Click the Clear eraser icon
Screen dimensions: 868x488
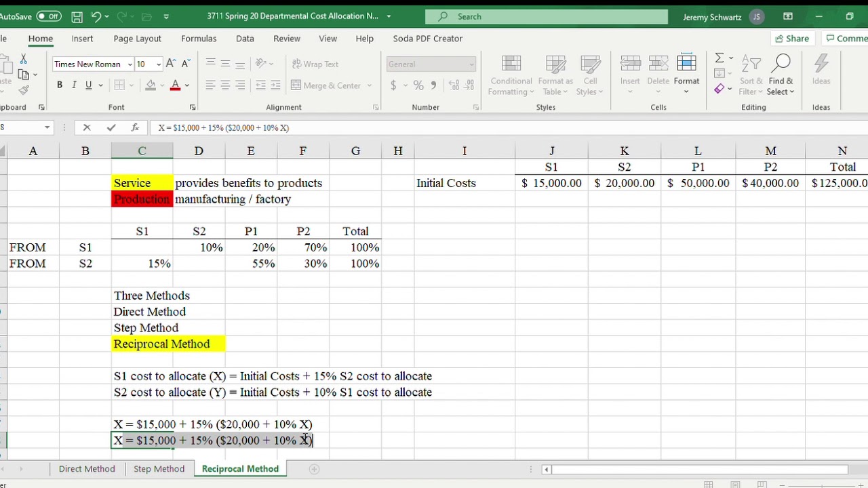pyautogui.click(x=719, y=89)
